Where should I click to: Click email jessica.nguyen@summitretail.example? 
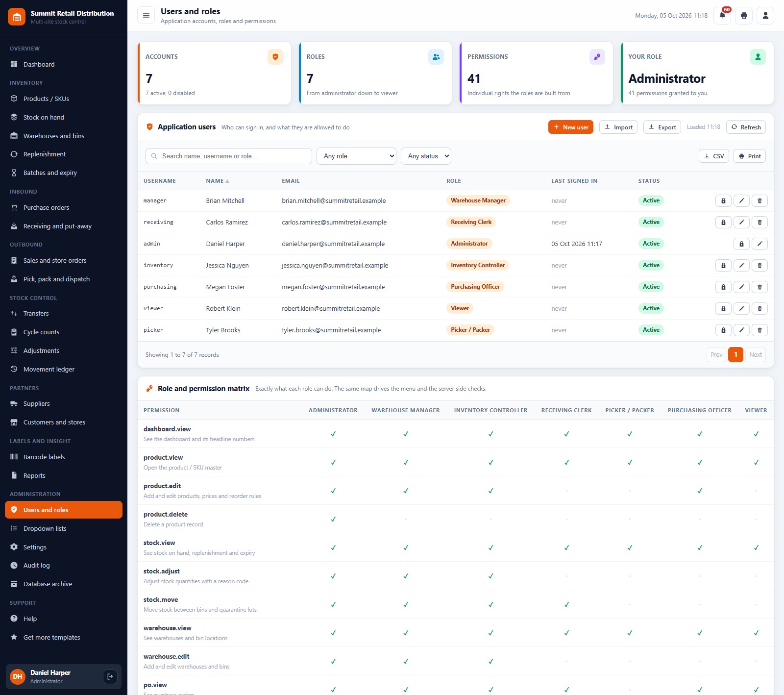point(335,265)
